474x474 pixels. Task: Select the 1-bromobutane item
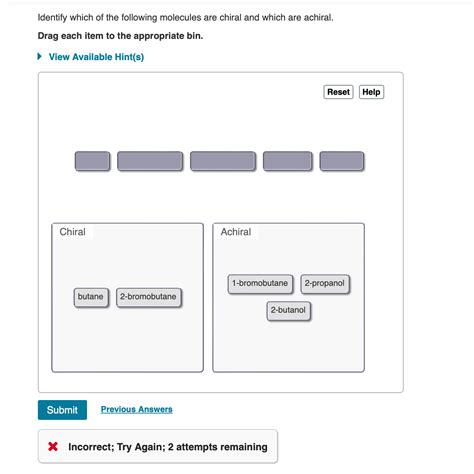coord(260,284)
